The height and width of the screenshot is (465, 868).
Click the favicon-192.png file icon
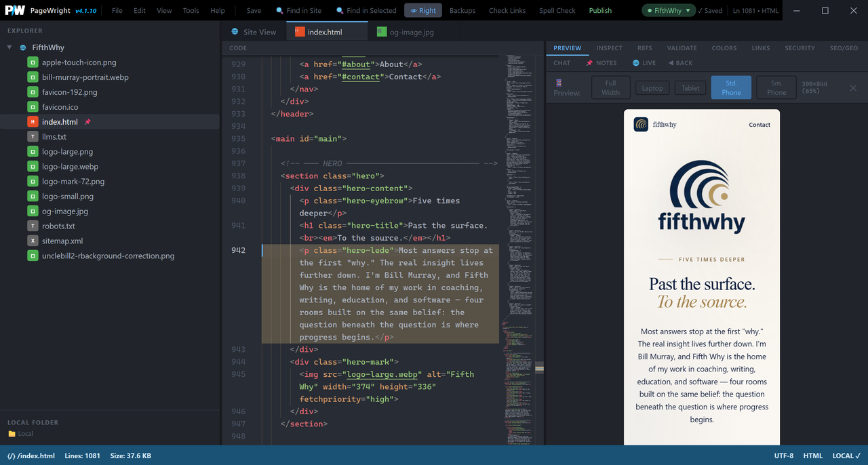tap(33, 92)
